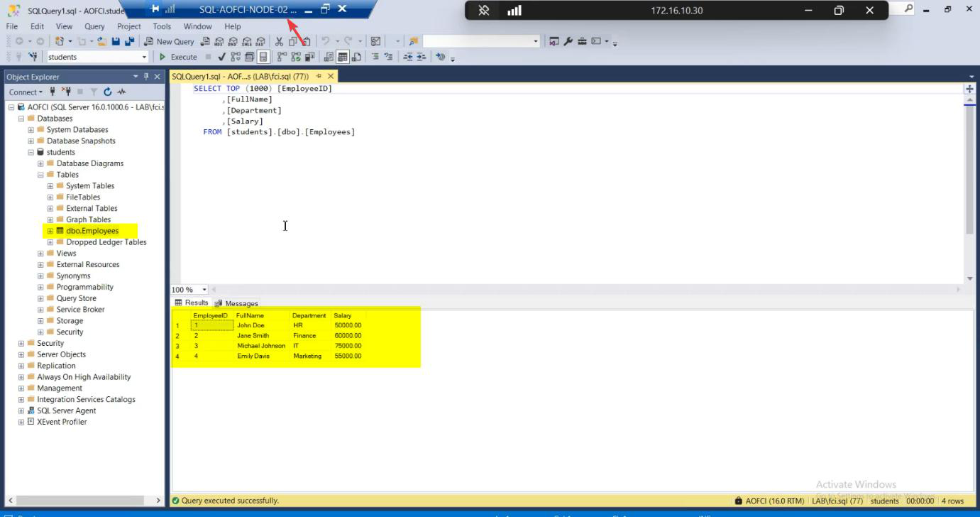Click the 75000.00 salary cell
This screenshot has width=980, height=517.
(348, 346)
